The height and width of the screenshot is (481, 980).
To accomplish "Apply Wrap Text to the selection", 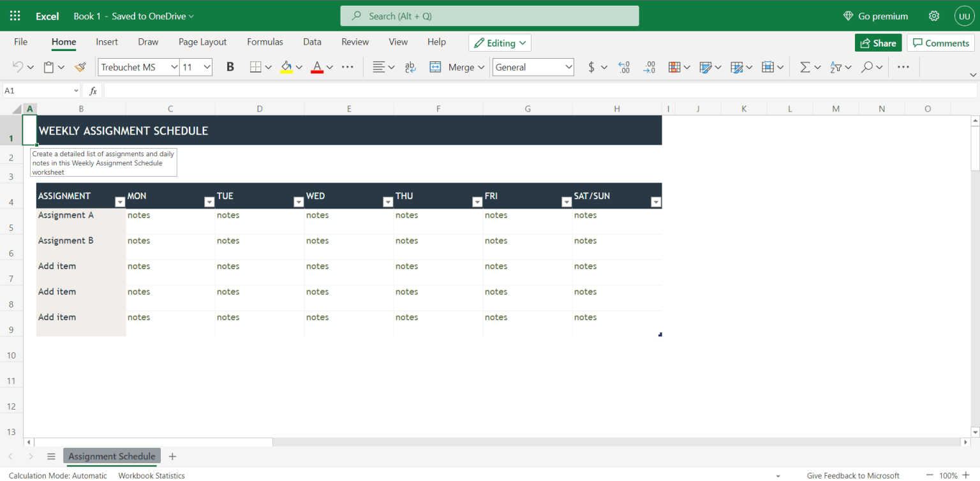I will (410, 66).
